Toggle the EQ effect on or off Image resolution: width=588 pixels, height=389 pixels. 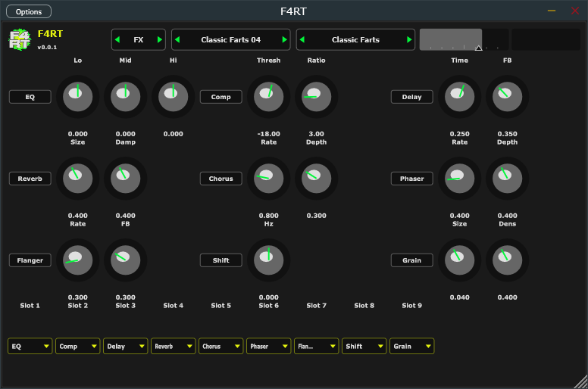tap(30, 97)
